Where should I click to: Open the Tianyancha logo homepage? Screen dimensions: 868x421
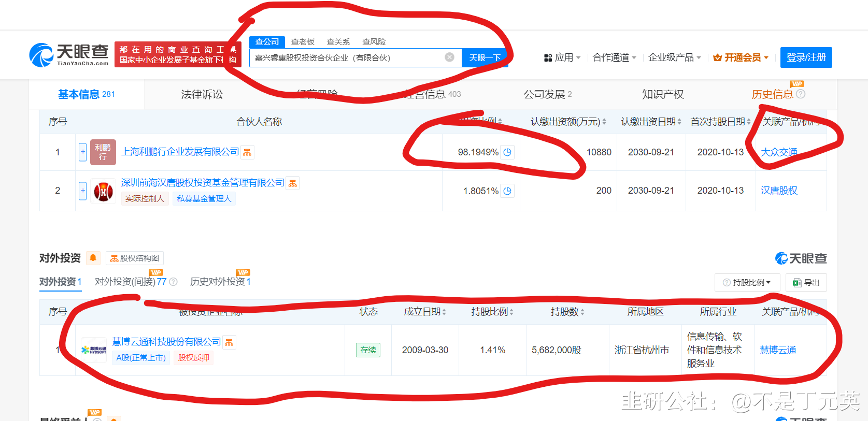[69, 55]
